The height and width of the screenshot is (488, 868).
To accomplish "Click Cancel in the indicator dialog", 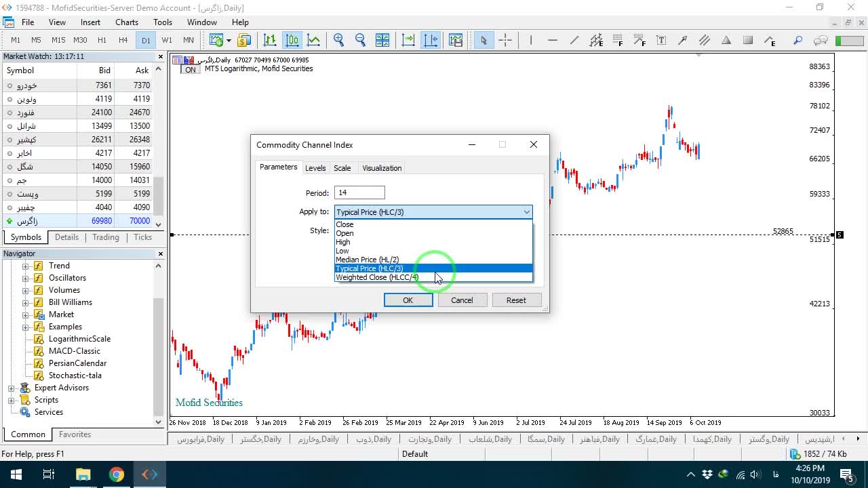I will (462, 300).
